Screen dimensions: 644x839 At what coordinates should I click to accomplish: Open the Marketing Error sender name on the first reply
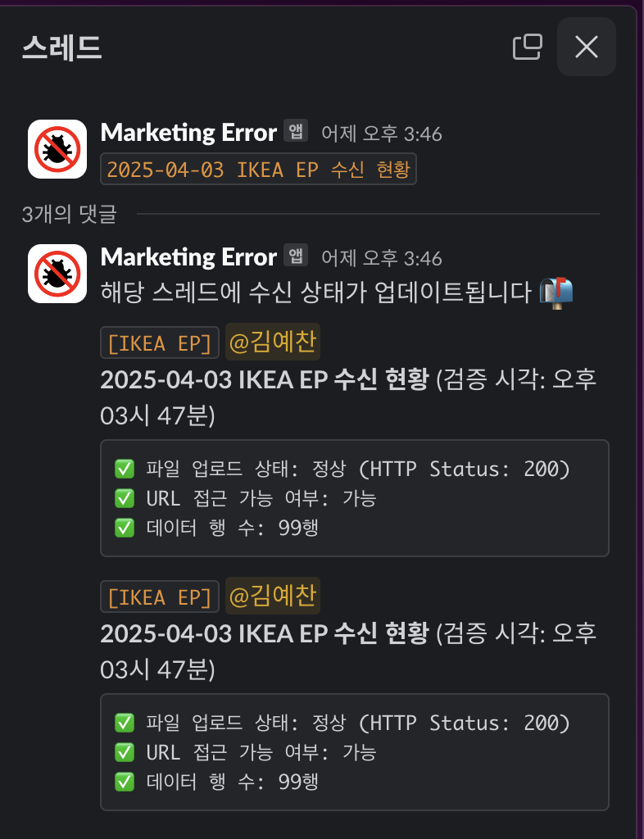188,256
